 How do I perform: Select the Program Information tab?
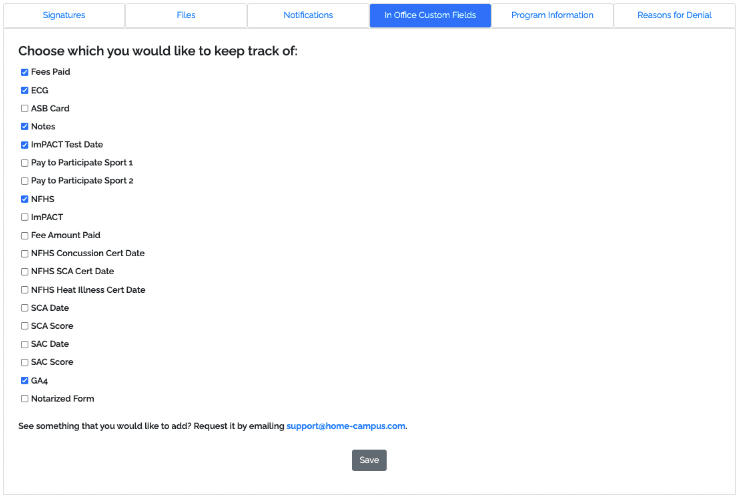coord(552,16)
